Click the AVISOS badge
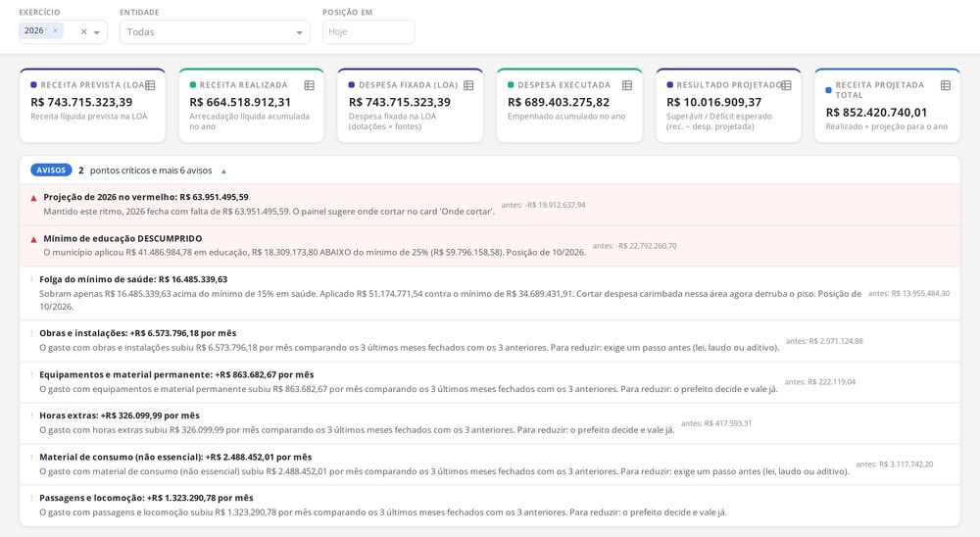 (x=51, y=171)
